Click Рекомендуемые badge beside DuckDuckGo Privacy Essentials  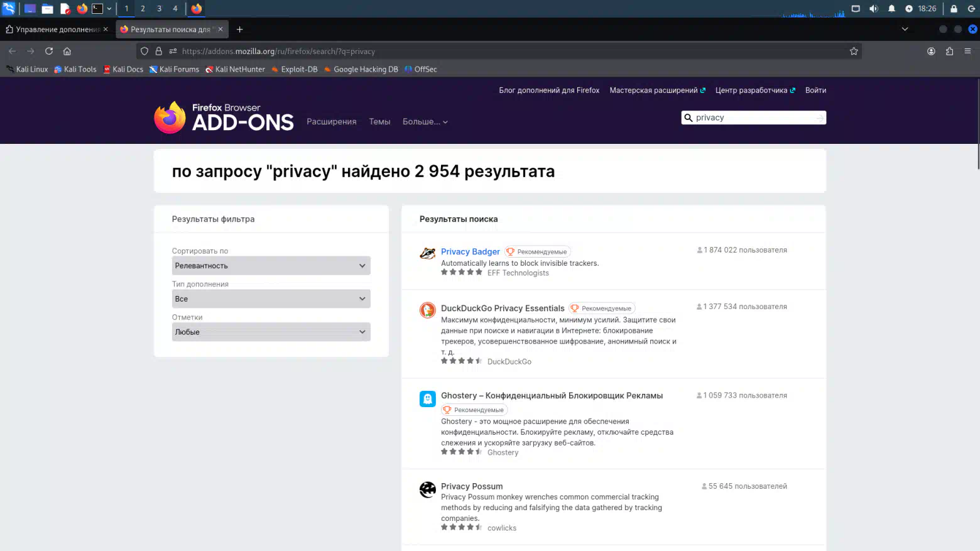point(602,308)
